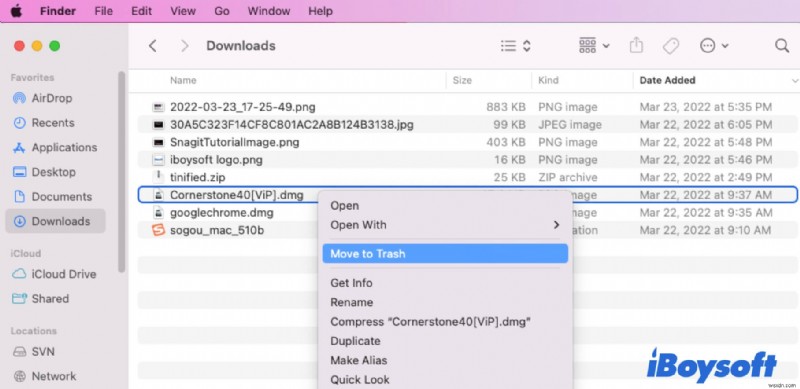
Task: Toggle the Date Added sort direction arrow
Action: click(x=795, y=81)
